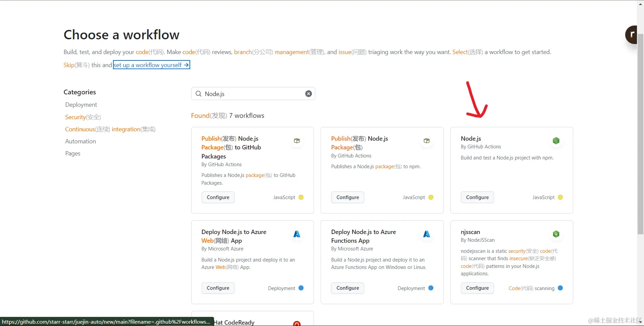Click the Azure logo on the Functions App card

(x=427, y=234)
